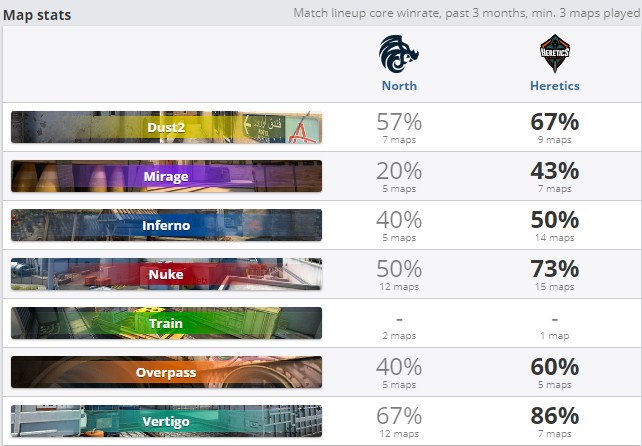This screenshot has width=642, height=446.
Task: Click North's 67% Vertigo winrate
Action: click(399, 417)
